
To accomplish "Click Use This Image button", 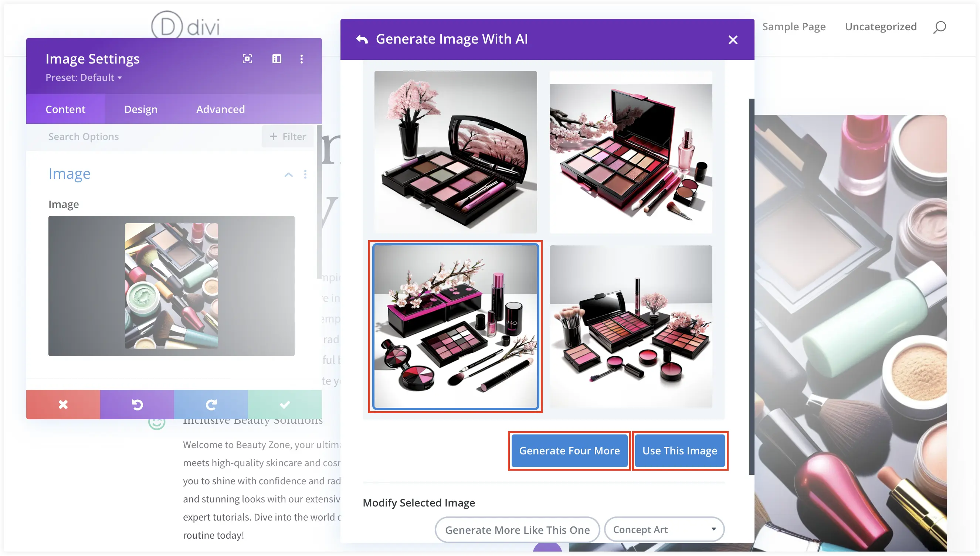I will (x=679, y=450).
